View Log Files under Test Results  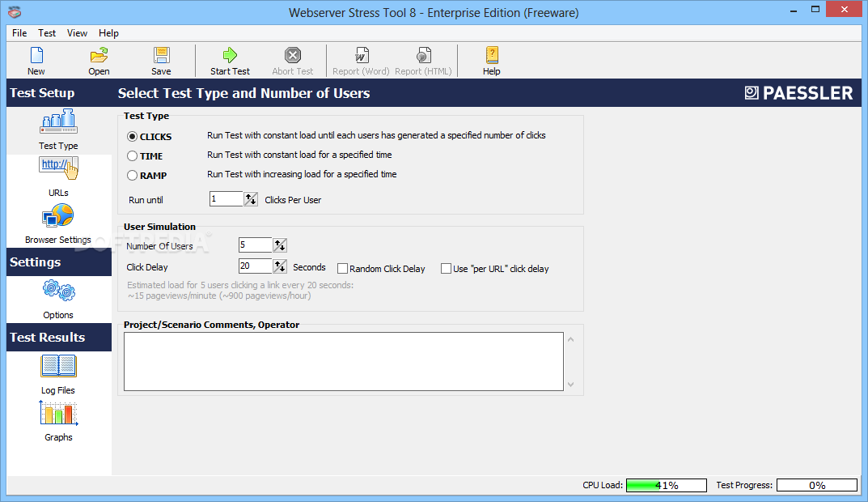[x=58, y=375]
